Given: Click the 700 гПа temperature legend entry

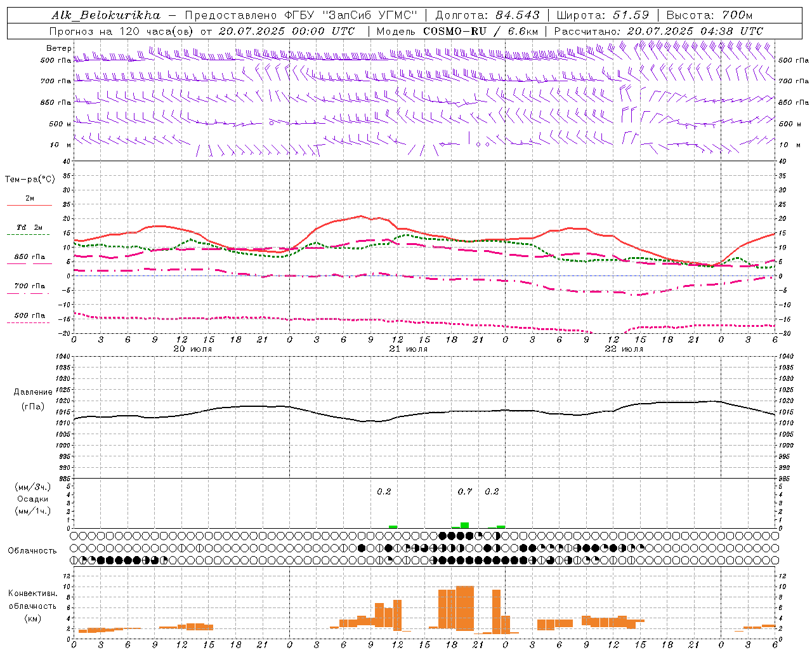Looking at the screenshot, I should (x=30, y=286).
